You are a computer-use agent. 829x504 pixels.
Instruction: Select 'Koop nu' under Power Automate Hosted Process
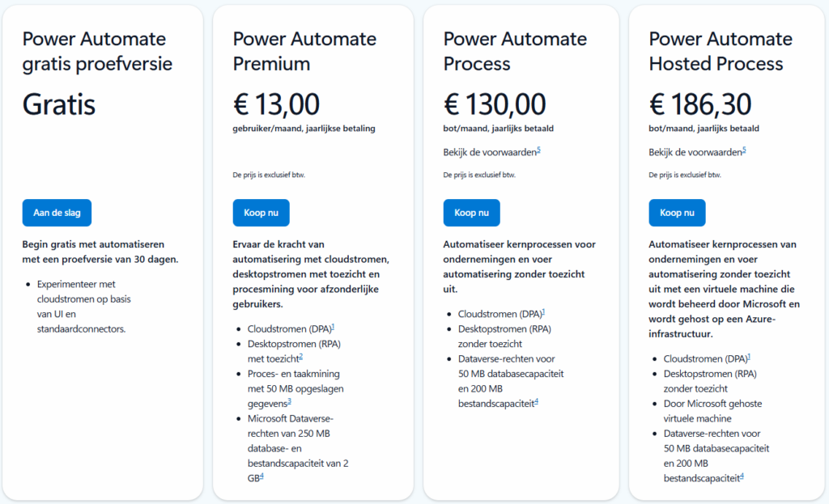(677, 213)
